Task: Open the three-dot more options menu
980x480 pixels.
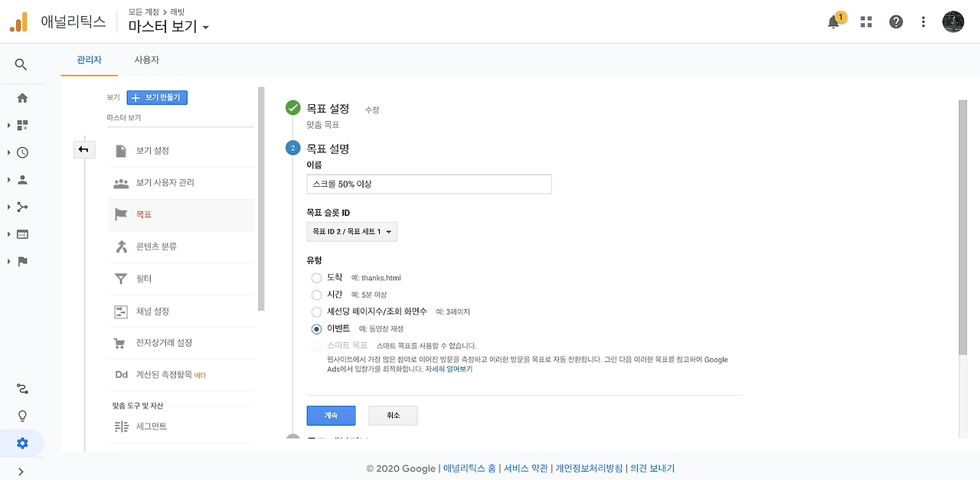Action: coord(924,22)
